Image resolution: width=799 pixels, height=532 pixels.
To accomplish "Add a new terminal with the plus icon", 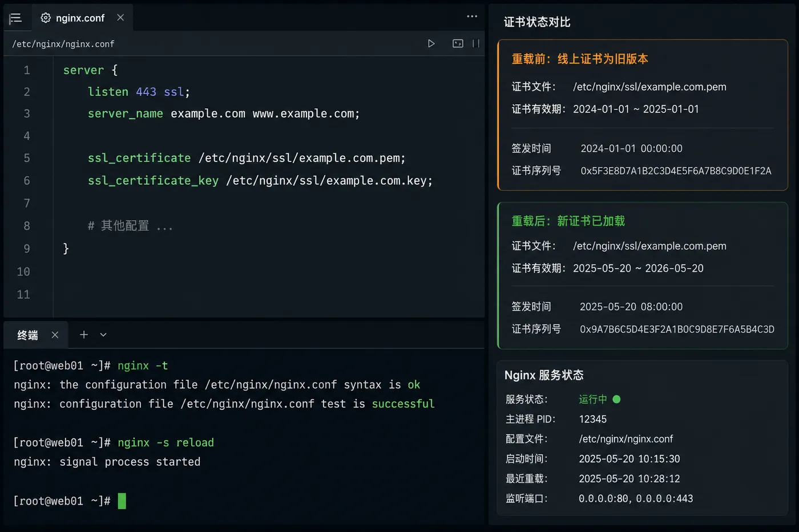I will point(84,335).
